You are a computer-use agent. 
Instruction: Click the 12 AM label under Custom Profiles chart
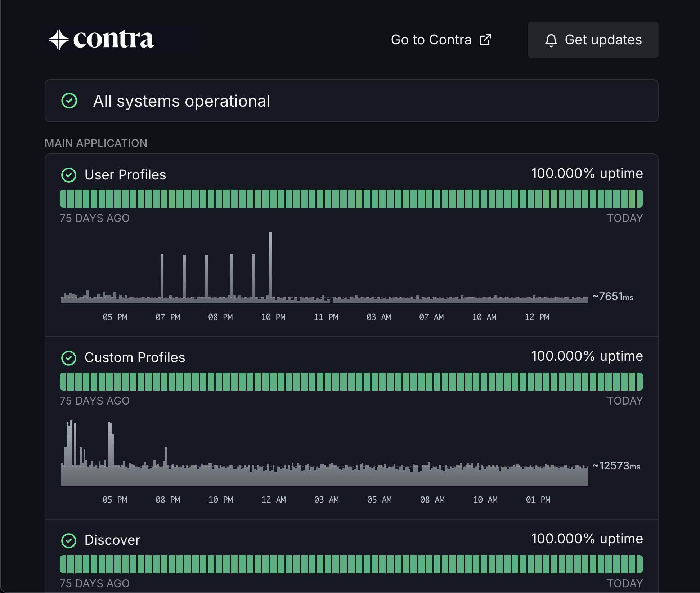(274, 500)
